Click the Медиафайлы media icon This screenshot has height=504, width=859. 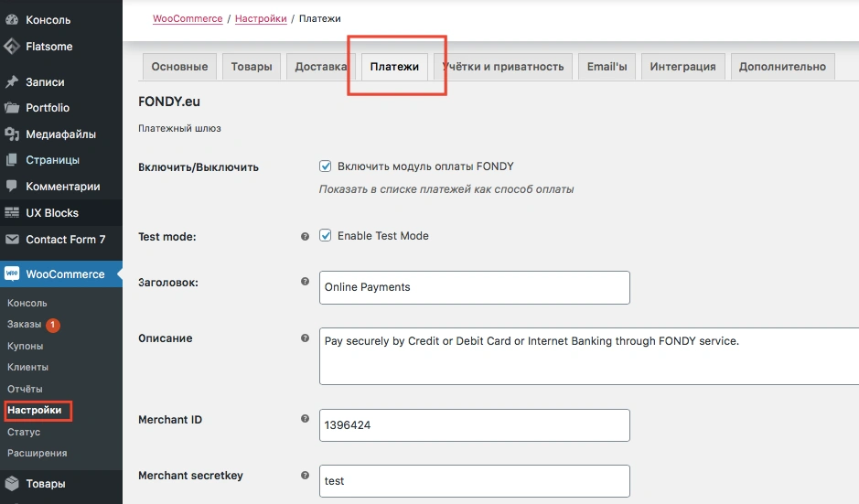pos(12,134)
